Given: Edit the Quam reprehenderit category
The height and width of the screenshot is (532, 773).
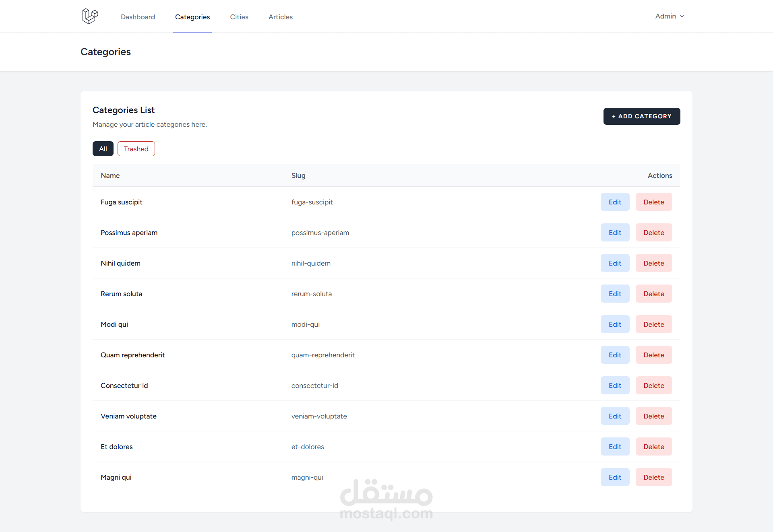Looking at the screenshot, I should tap(615, 355).
